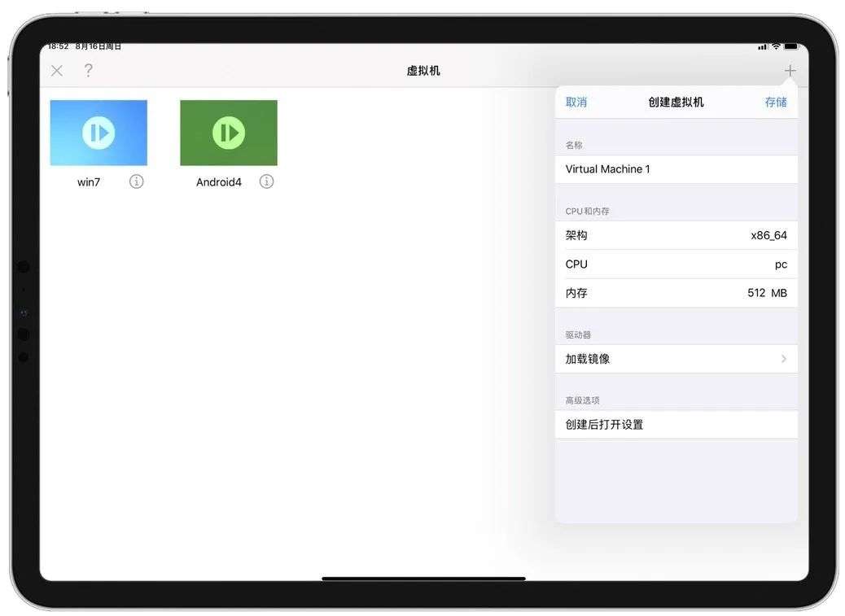The width and height of the screenshot is (845, 616).
Task: Change the CPU type row showing pc
Action: click(x=676, y=264)
